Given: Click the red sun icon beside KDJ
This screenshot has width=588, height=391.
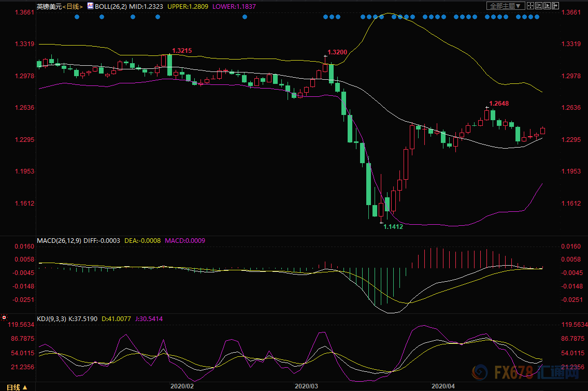Looking at the screenshot, I should click(x=4, y=317).
